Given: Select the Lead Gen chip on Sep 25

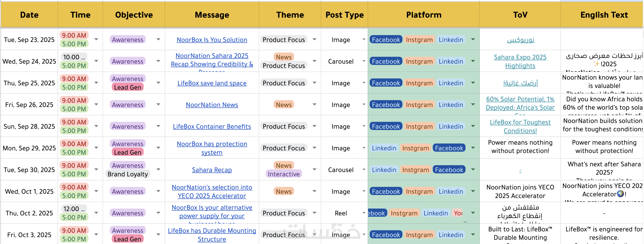Looking at the screenshot, I should click(x=128, y=87).
